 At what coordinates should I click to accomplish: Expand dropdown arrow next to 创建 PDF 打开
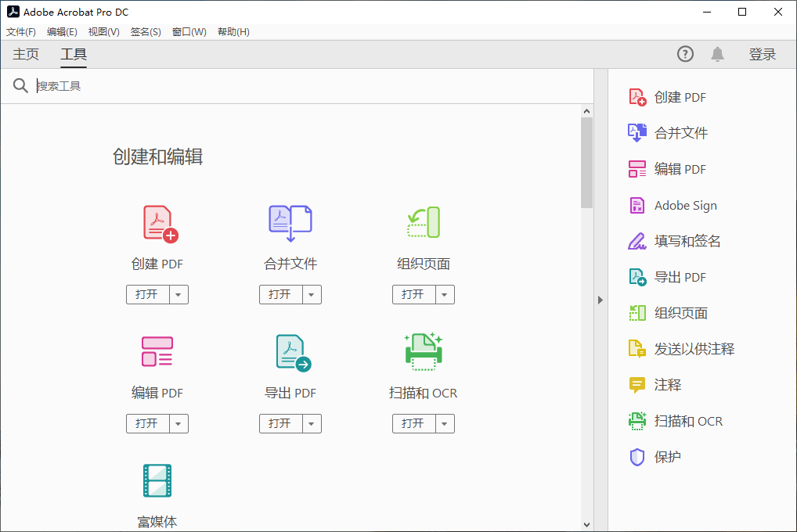[179, 295]
